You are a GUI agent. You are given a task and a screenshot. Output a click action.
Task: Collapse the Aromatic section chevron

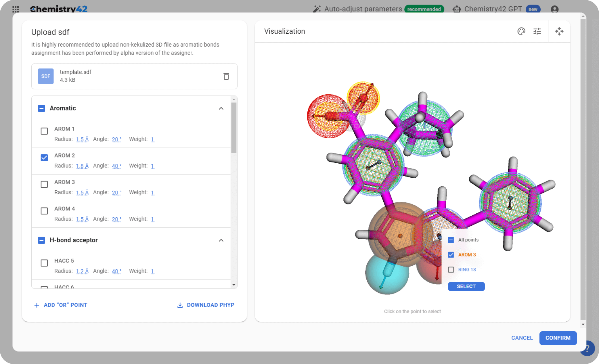pyautogui.click(x=221, y=108)
